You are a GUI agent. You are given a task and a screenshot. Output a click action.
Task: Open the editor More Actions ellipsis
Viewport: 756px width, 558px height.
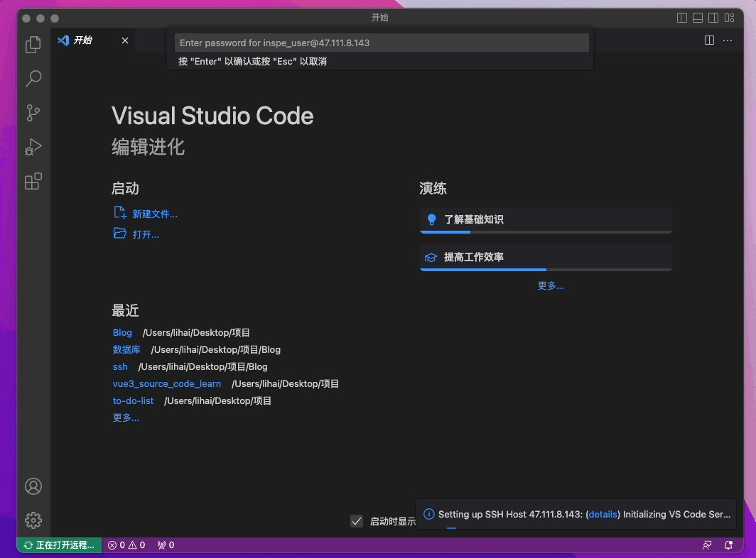click(x=728, y=40)
